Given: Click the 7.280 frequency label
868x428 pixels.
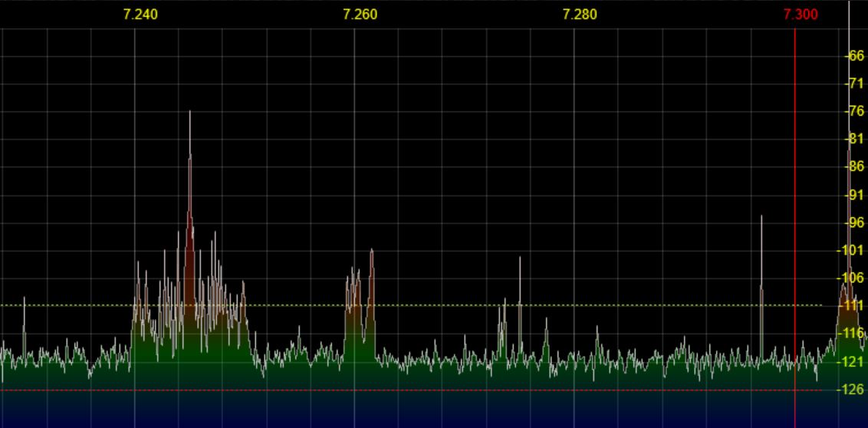Looking at the screenshot, I should click(580, 15).
